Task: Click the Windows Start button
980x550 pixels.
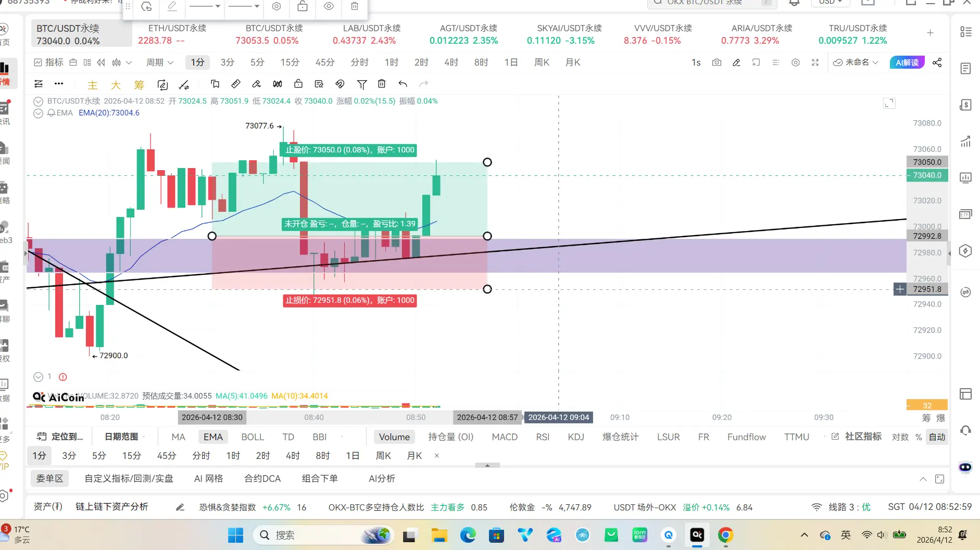Action: (x=235, y=535)
